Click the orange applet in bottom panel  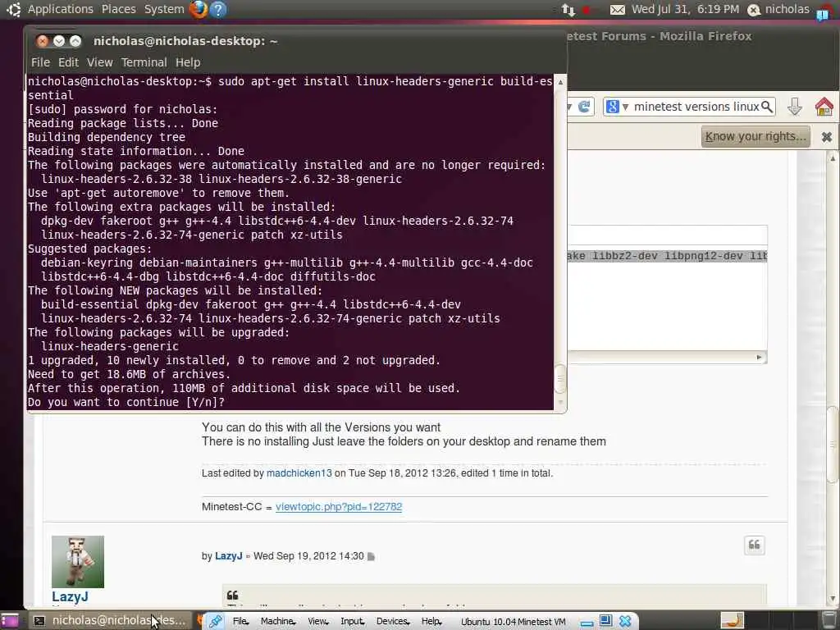coord(732,620)
